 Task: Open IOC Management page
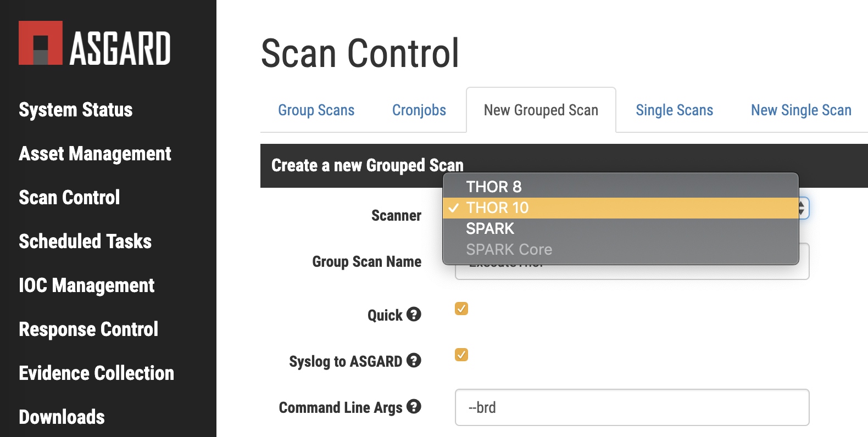87,285
